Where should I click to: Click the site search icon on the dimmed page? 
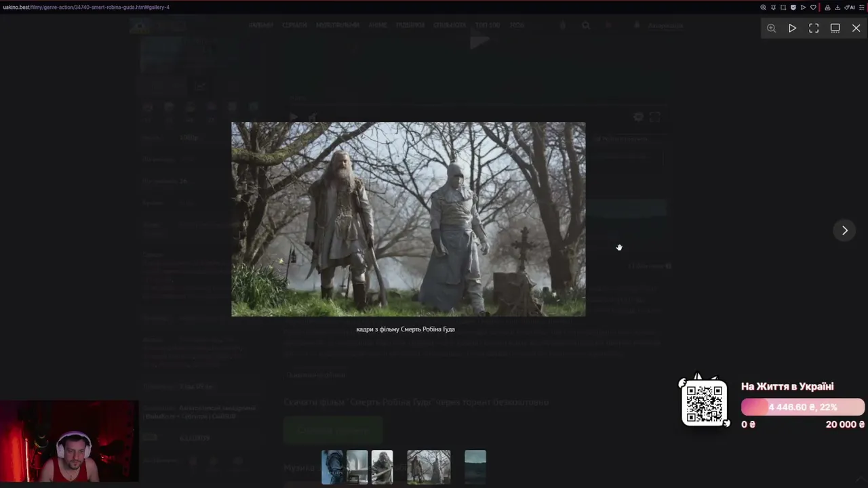tap(586, 25)
